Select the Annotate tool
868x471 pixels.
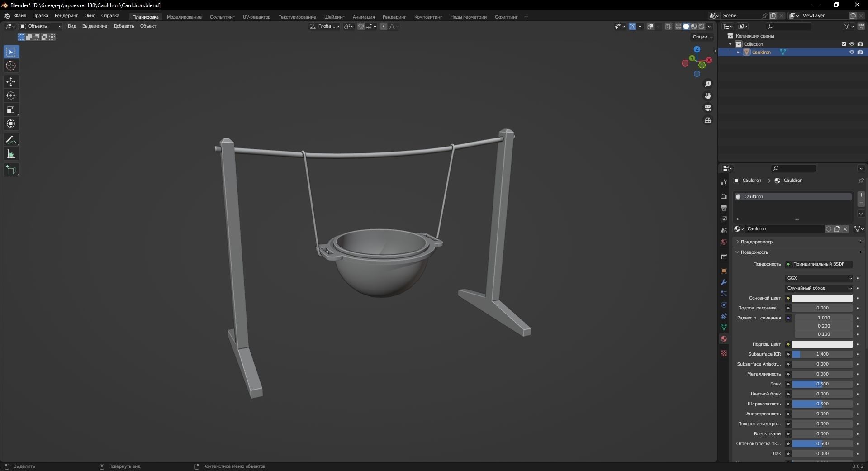[x=11, y=140]
